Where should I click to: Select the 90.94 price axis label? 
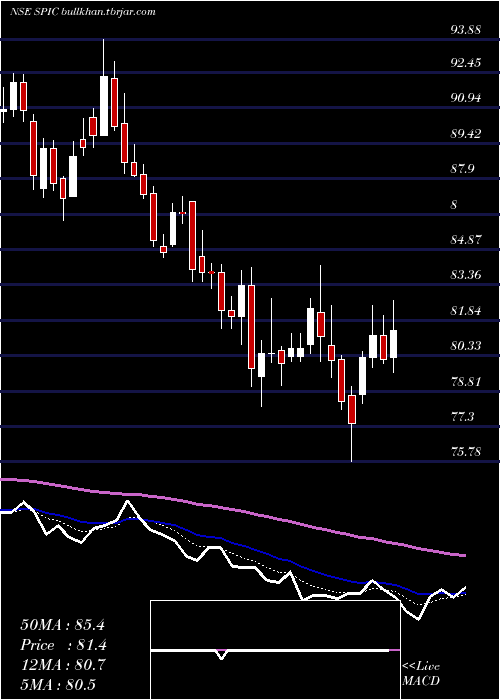(466, 98)
